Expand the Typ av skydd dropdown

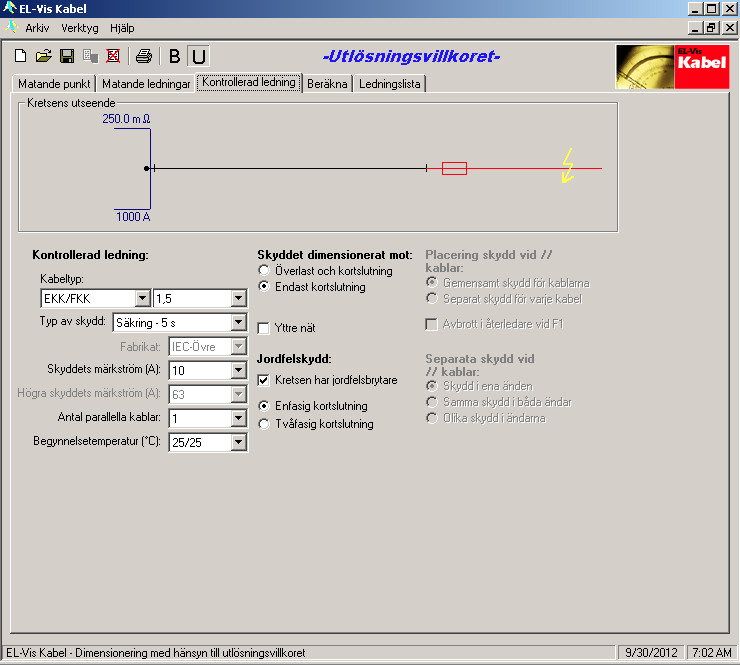[x=238, y=322]
